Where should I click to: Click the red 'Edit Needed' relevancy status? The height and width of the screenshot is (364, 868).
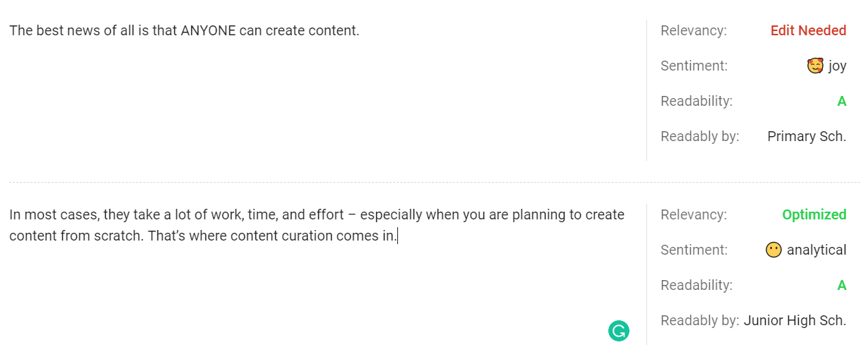pyautogui.click(x=808, y=30)
